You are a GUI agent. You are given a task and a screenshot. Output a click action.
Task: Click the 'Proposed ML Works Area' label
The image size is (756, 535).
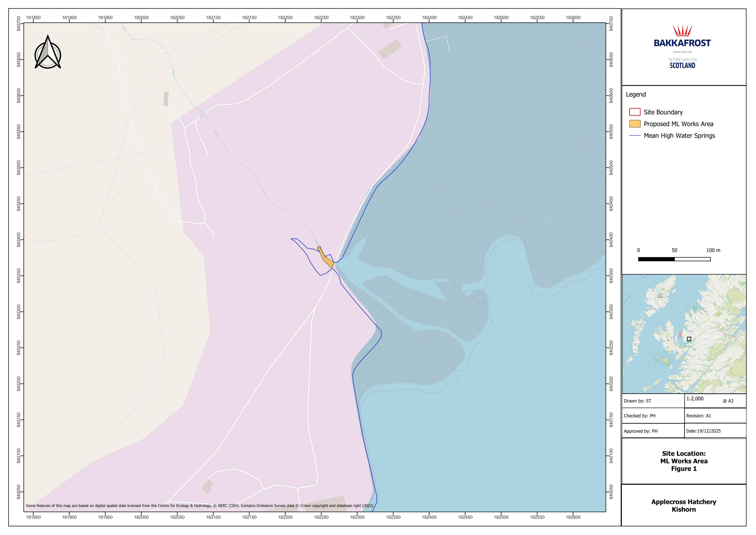point(679,124)
